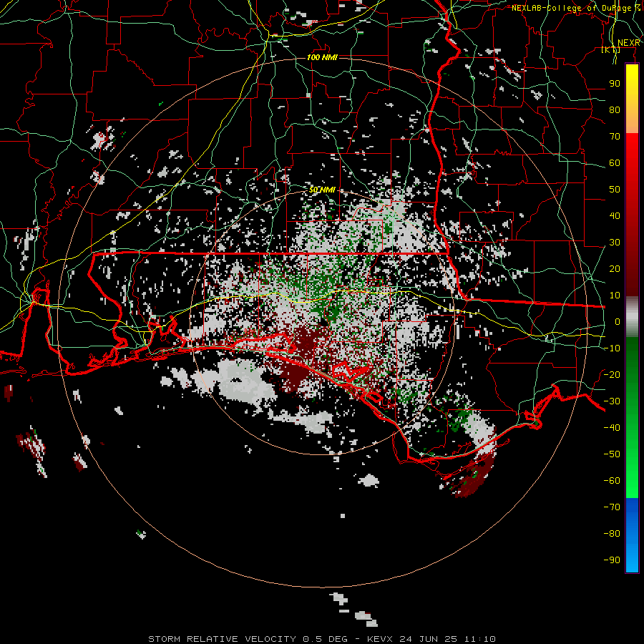Image resolution: width=644 pixels, height=644 pixels.
Task: Click the -60 value on velocity scale
Action: [612, 481]
